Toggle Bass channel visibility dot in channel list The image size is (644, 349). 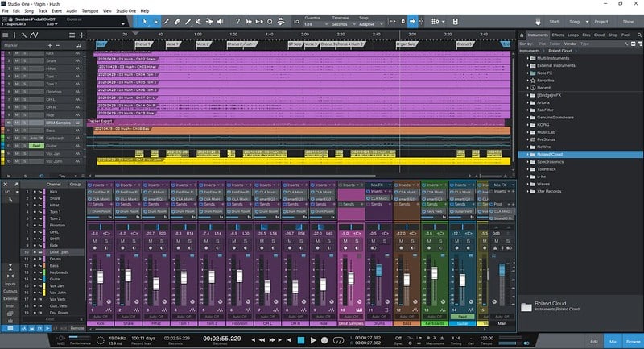pyautogui.click(x=35, y=265)
